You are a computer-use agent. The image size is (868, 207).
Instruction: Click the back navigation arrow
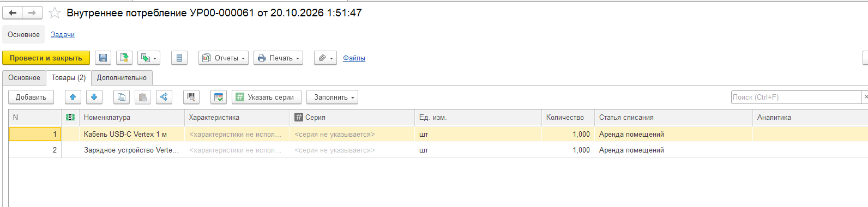point(13,13)
